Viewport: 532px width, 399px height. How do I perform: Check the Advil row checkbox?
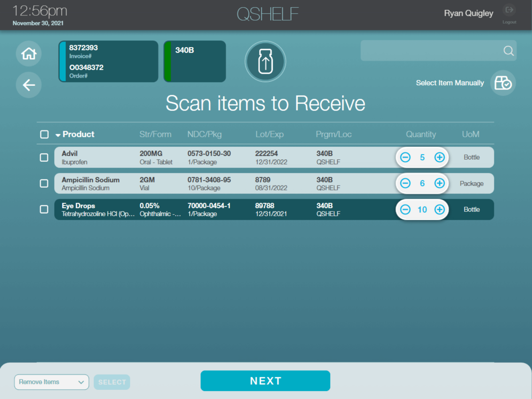[x=44, y=157]
